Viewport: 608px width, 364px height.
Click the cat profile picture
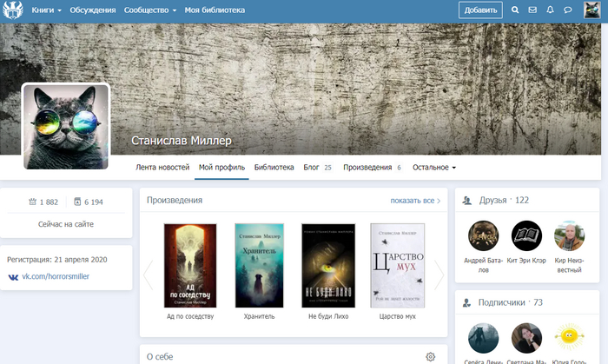point(66,127)
